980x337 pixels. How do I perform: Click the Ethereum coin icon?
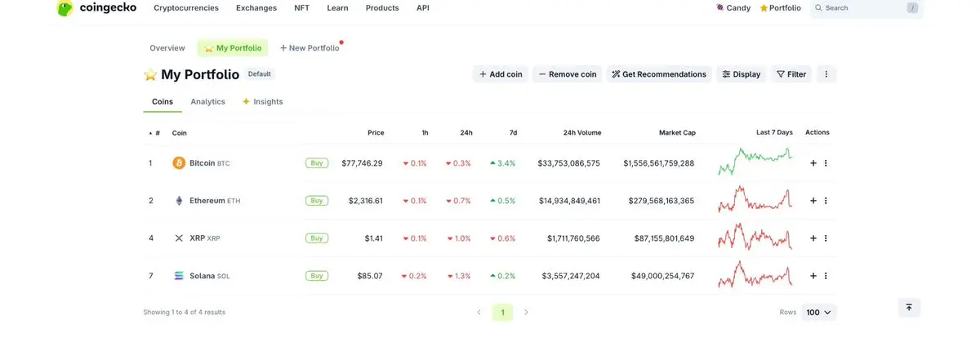[x=179, y=201]
